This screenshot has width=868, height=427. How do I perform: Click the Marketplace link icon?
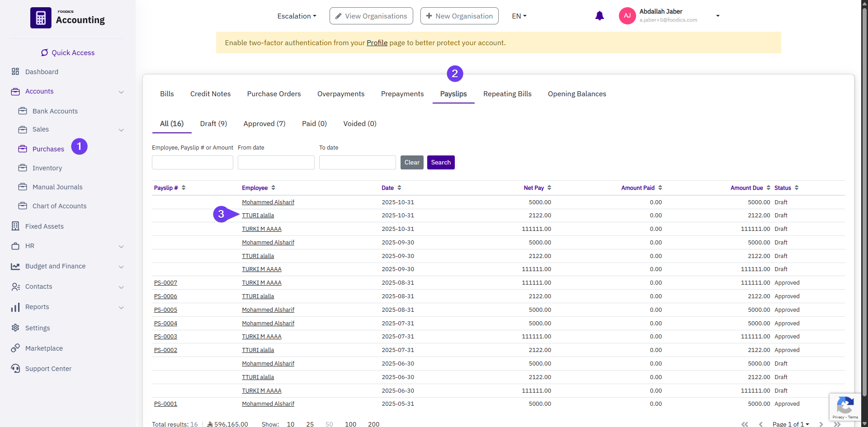15,348
